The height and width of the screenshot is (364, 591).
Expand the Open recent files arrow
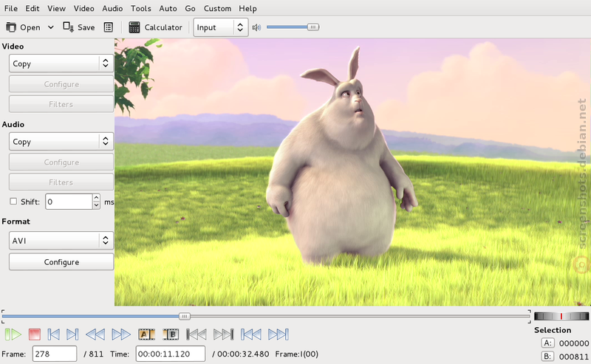50,27
